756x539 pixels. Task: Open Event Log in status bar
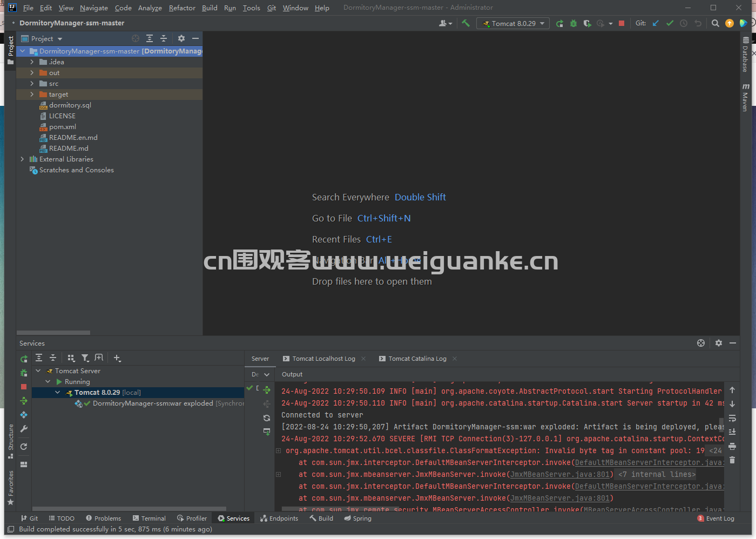tap(715, 518)
